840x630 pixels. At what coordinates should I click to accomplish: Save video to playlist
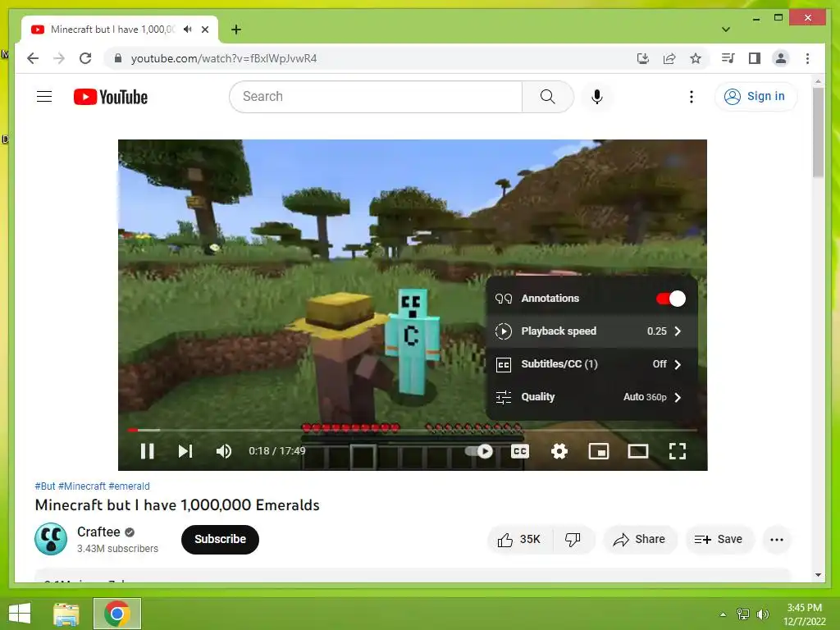[719, 540]
